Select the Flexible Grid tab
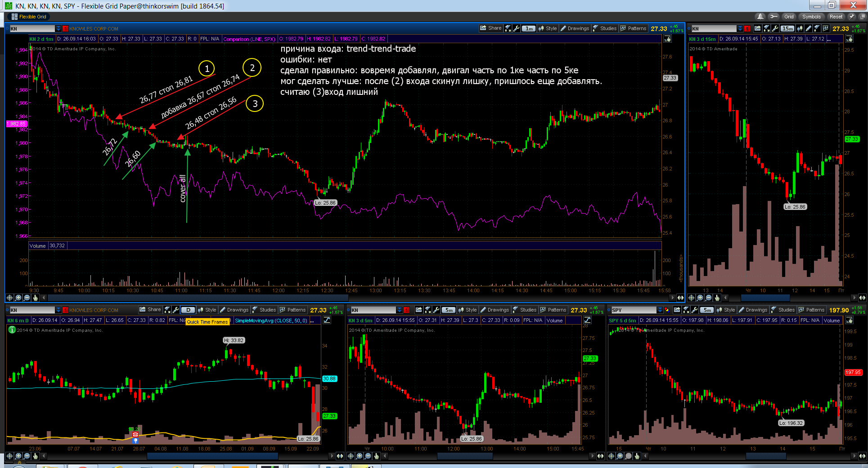The height and width of the screenshot is (468, 868). pyautogui.click(x=29, y=17)
